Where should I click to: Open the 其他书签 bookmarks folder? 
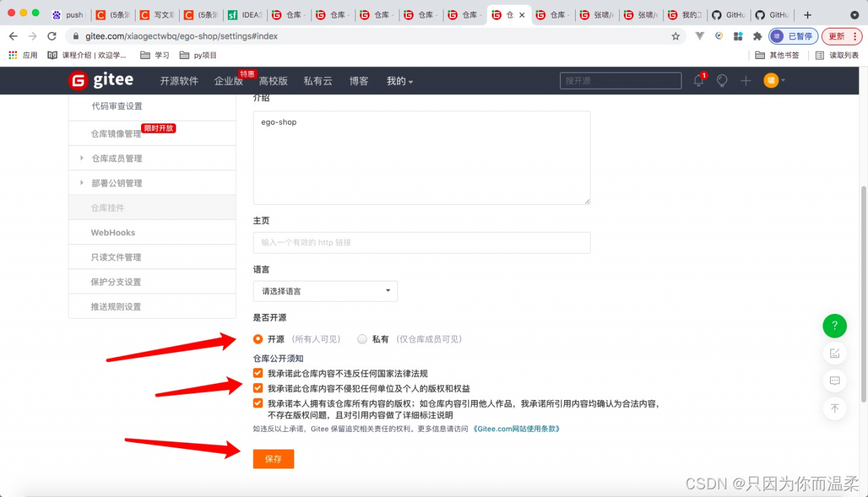point(778,55)
